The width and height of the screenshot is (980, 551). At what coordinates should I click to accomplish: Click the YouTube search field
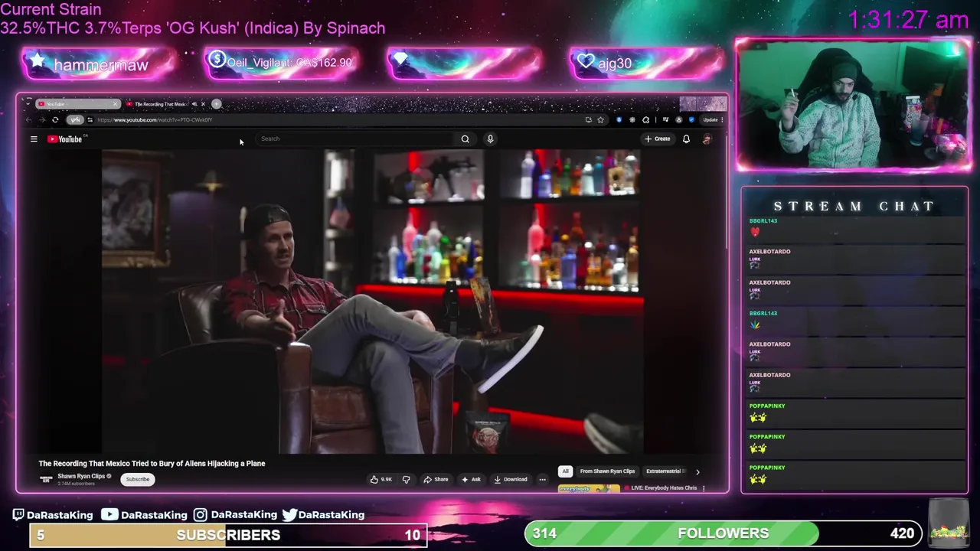pos(356,139)
